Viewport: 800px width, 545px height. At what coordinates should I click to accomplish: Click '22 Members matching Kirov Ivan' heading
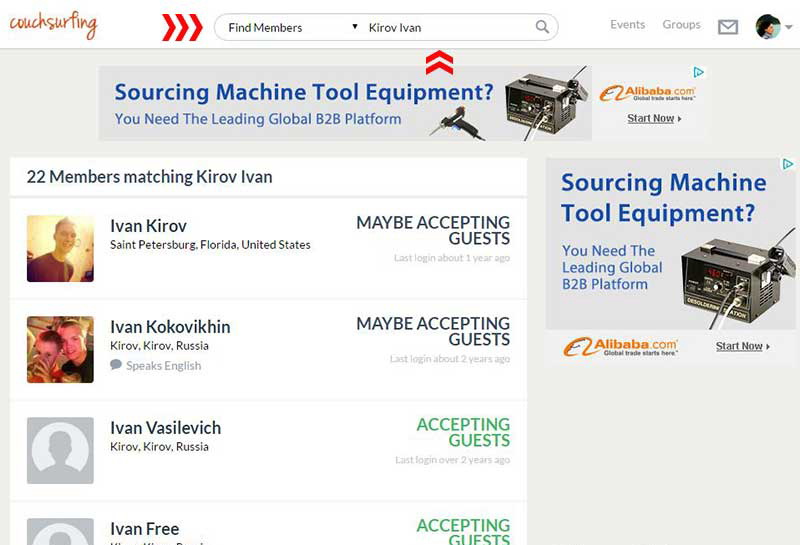(149, 177)
